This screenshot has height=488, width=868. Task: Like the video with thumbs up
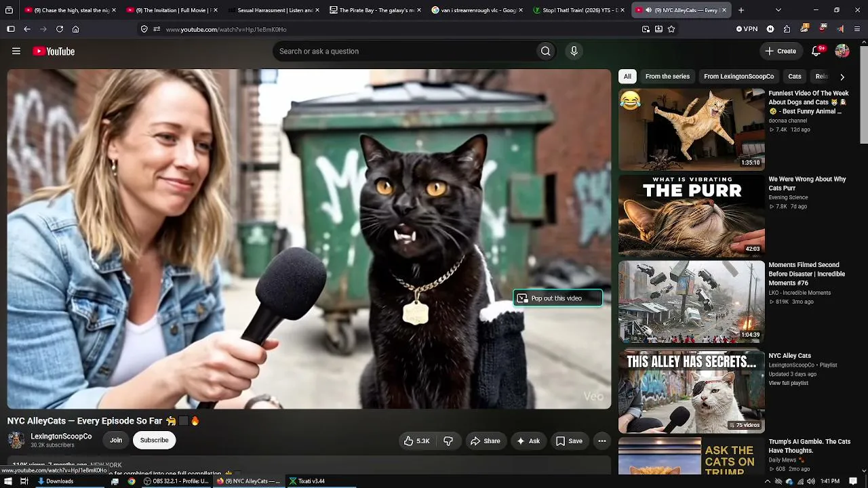pos(416,441)
